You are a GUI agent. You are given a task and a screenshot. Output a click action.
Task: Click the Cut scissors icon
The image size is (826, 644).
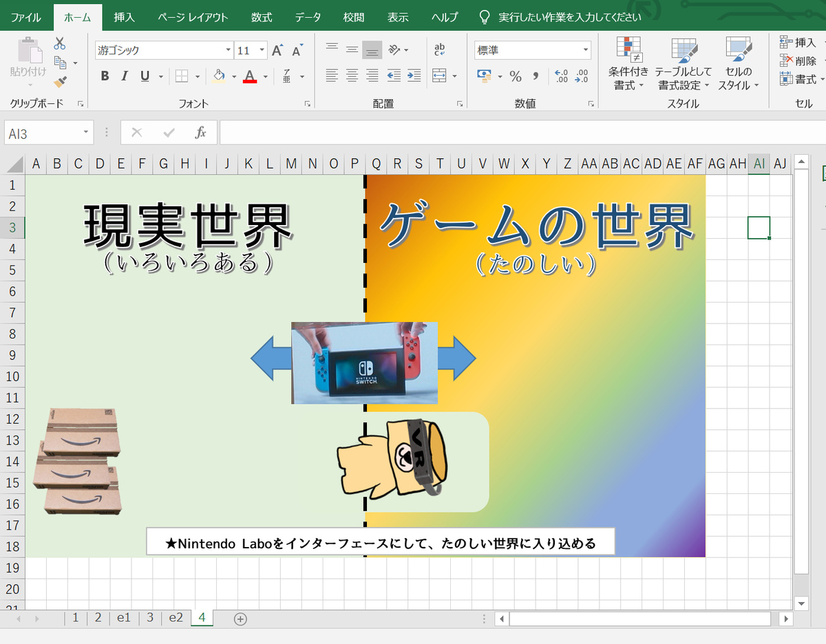tap(60, 43)
